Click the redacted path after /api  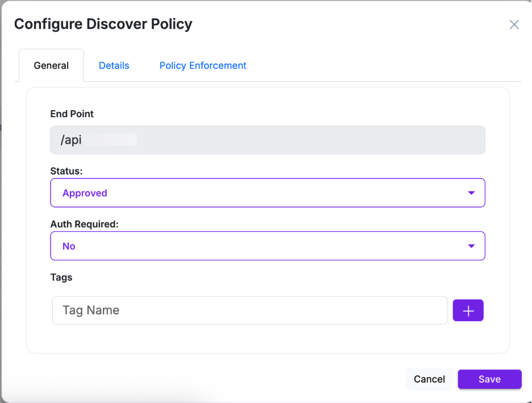coord(110,140)
